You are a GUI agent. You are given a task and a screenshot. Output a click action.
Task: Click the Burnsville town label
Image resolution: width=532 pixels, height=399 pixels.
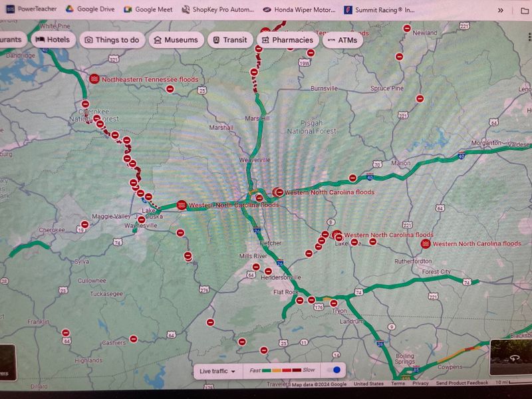(x=324, y=88)
